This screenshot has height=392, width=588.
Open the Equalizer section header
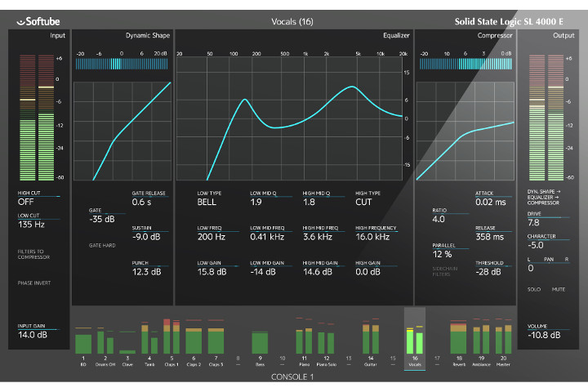click(396, 36)
